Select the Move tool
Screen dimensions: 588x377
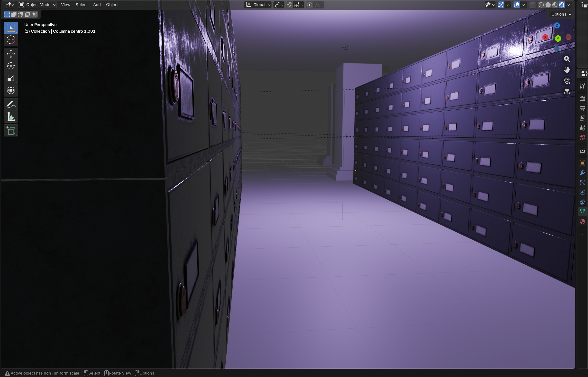(x=11, y=54)
